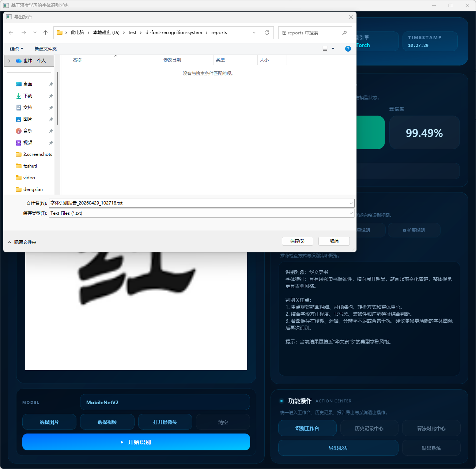Screen dimensions: 476x469
Task: Click New Folder in the toolbar
Action: (46, 49)
